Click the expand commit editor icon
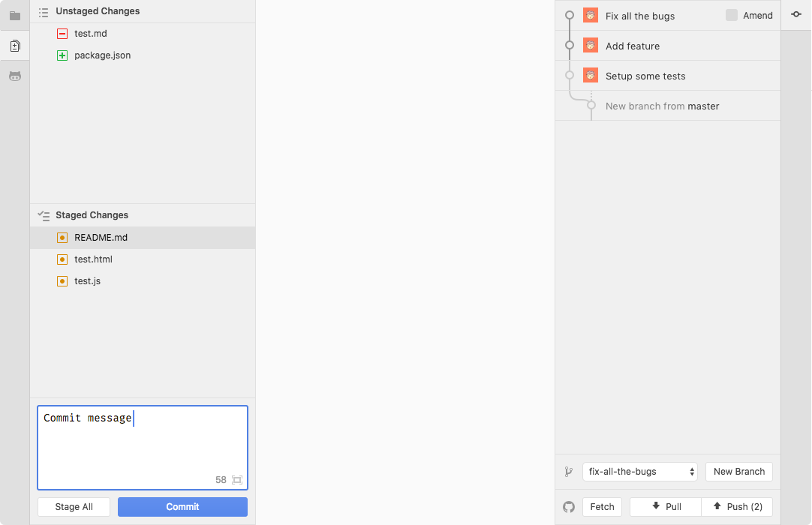Screen dimensions: 812x525 coord(237,480)
